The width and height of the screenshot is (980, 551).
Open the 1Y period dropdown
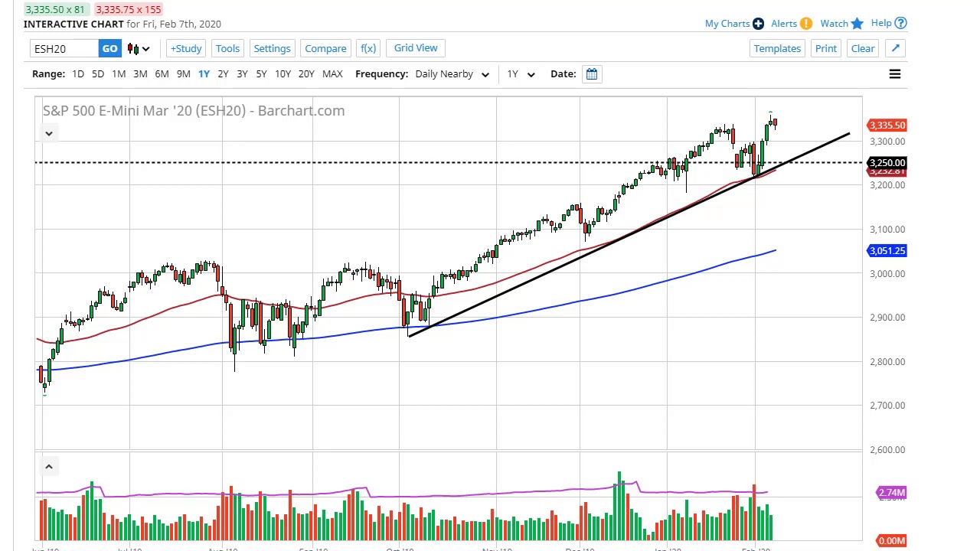tap(521, 74)
